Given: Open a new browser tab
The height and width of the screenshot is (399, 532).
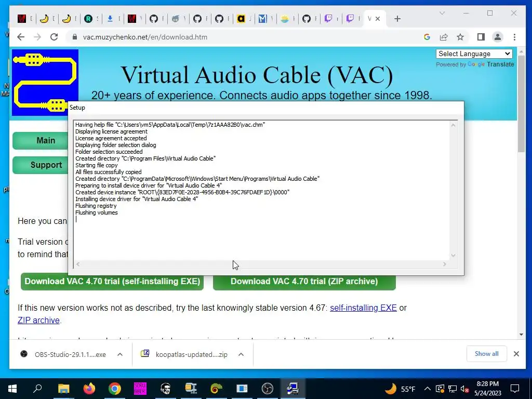Looking at the screenshot, I should [397, 19].
